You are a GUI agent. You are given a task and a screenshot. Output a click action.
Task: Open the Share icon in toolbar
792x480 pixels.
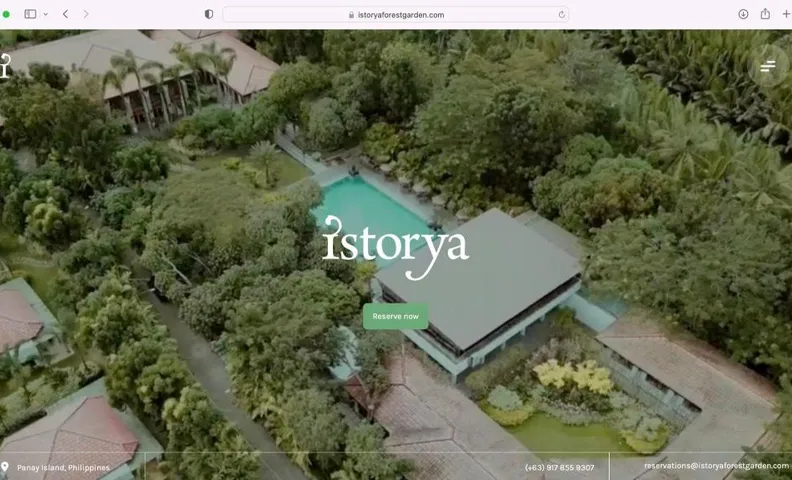pyautogui.click(x=765, y=14)
